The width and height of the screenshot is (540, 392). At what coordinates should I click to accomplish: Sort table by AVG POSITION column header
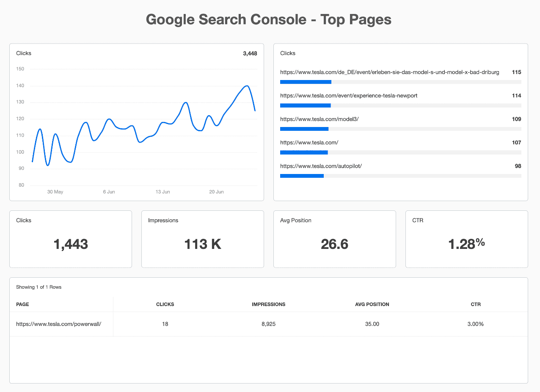(x=372, y=304)
